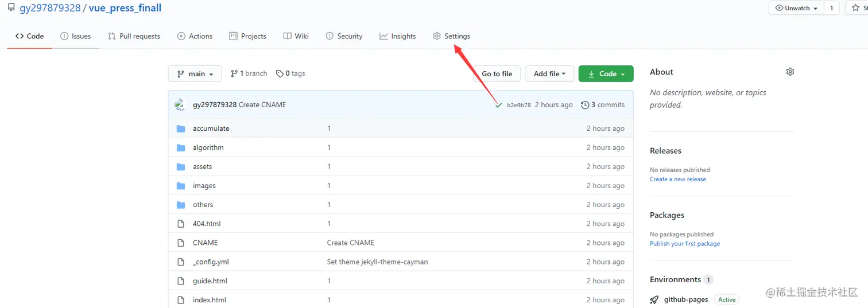This screenshot has height=308, width=868.
Task: Click the 404.html file icon
Action: tap(181, 224)
